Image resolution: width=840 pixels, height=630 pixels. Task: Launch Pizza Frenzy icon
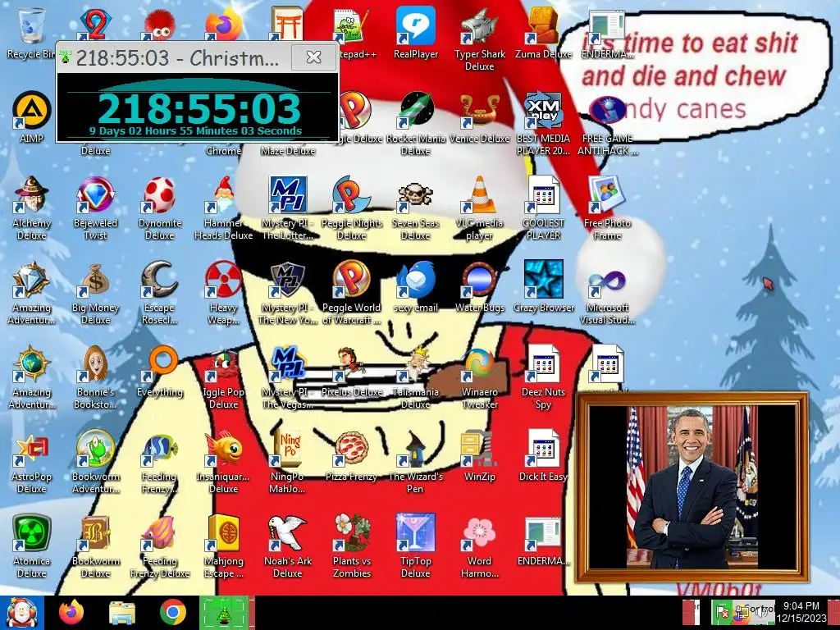pyautogui.click(x=351, y=456)
